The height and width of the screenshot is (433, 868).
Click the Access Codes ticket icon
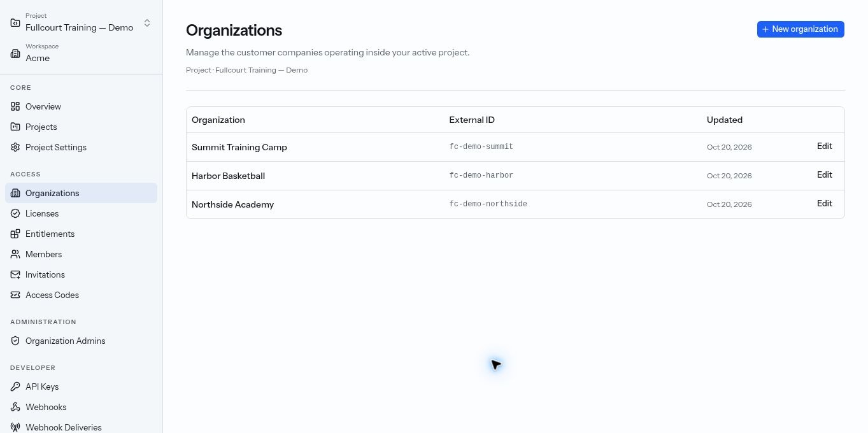tap(15, 295)
